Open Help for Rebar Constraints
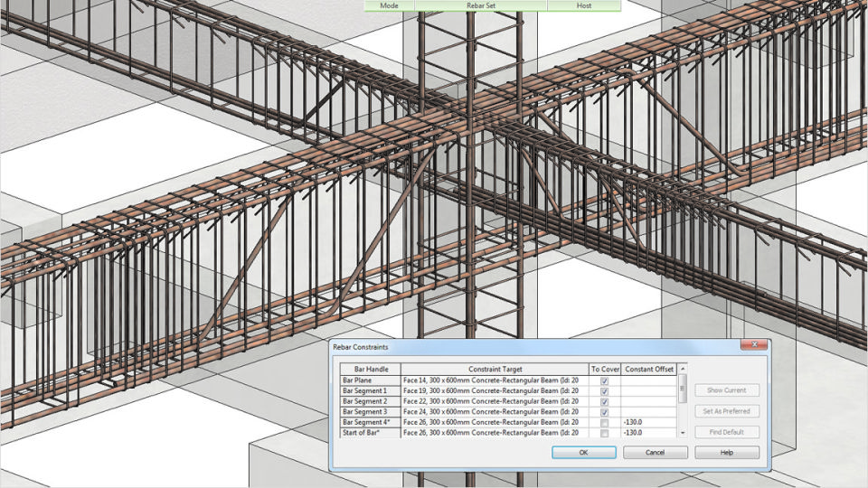Screen dimensions: 868x488 [x=727, y=452]
